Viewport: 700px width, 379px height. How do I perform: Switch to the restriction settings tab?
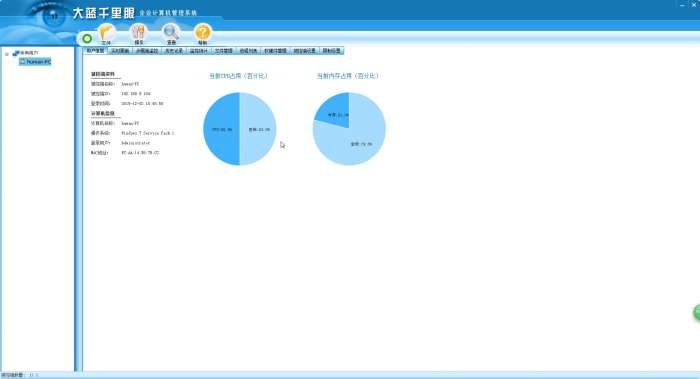pos(331,51)
